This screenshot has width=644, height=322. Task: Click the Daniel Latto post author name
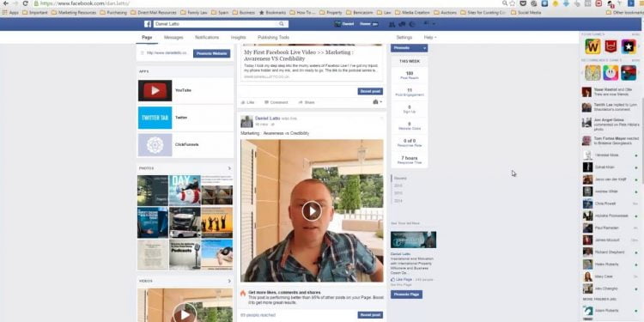point(267,118)
